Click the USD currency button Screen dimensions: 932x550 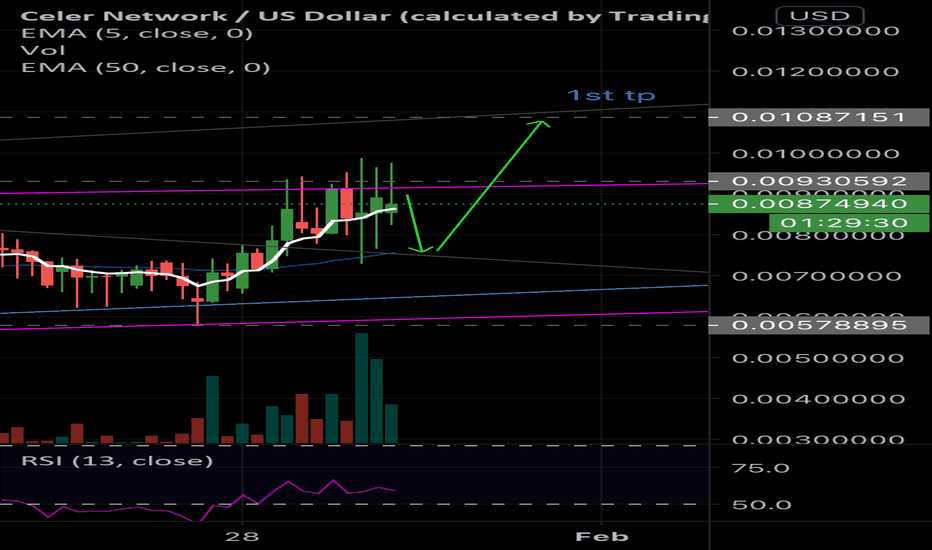pos(820,15)
